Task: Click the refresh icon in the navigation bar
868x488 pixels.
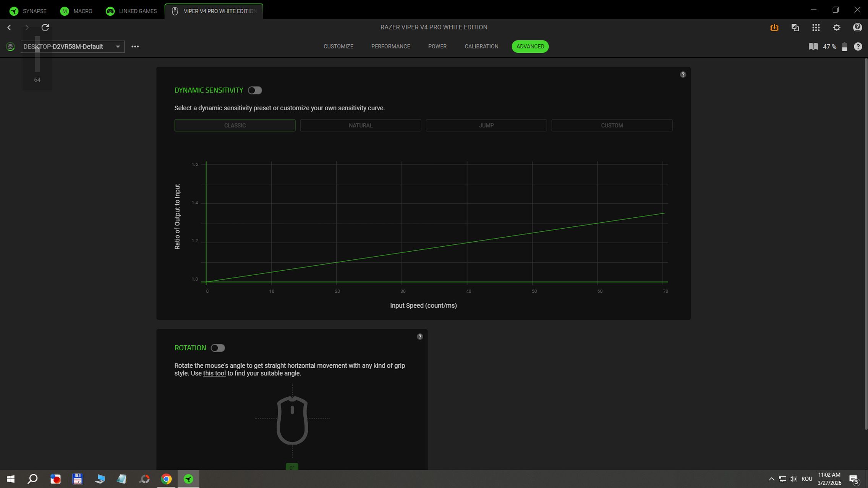Action: pyautogui.click(x=45, y=27)
